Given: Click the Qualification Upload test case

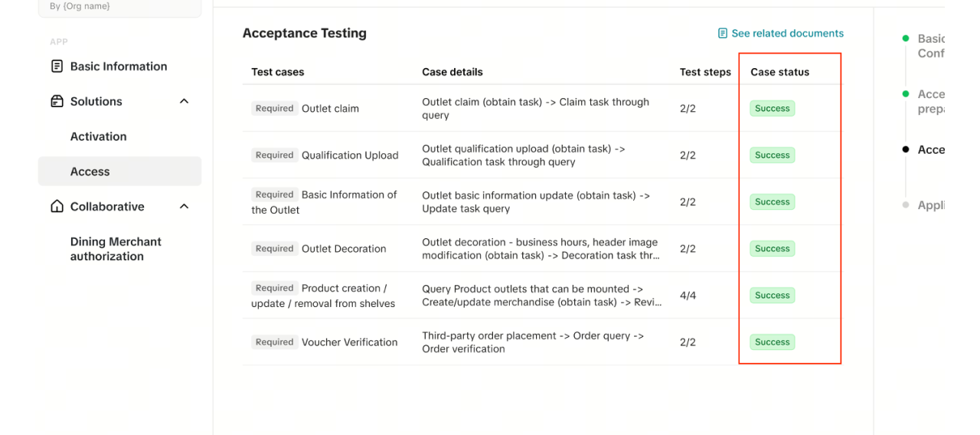Looking at the screenshot, I should coord(350,155).
